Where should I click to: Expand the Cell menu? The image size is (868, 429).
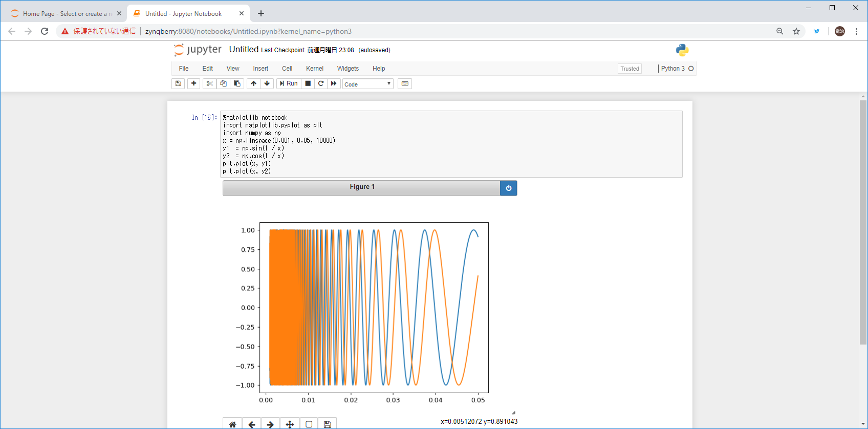287,69
